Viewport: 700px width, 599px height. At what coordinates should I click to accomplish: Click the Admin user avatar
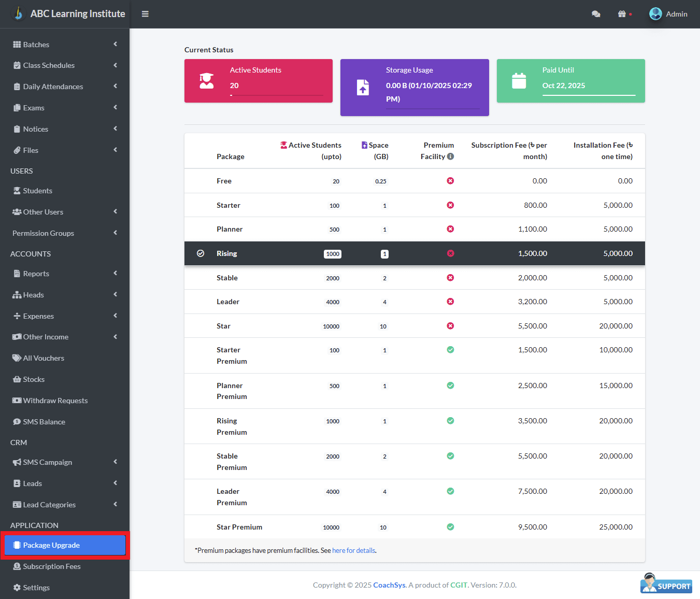(655, 14)
